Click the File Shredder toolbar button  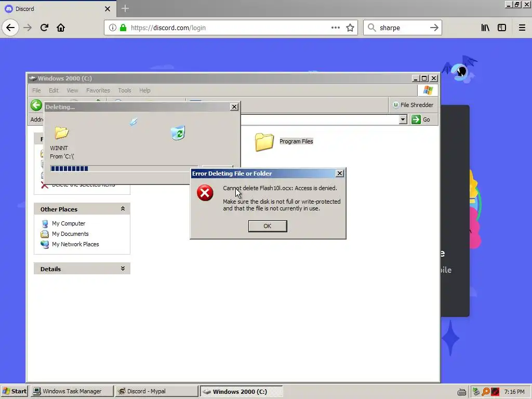click(413, 105)
